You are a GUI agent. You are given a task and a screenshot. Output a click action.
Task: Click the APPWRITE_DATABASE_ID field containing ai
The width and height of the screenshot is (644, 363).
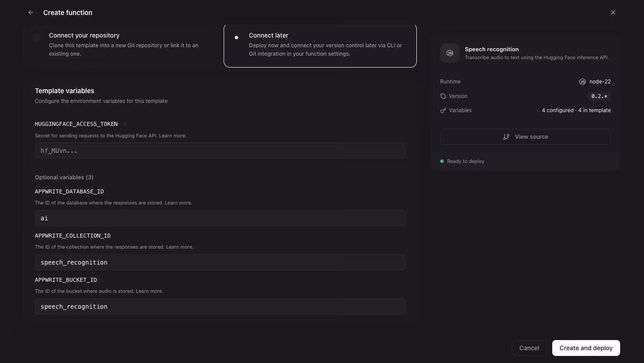(x=220, y=218)
